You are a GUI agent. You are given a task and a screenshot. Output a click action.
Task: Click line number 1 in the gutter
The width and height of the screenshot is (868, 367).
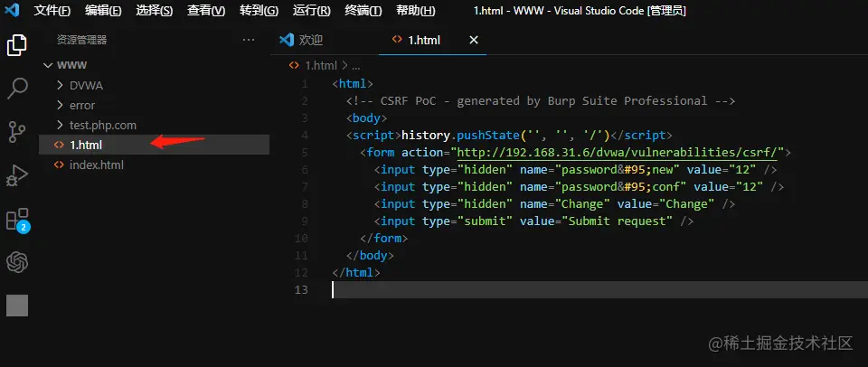tap(306, 83)
